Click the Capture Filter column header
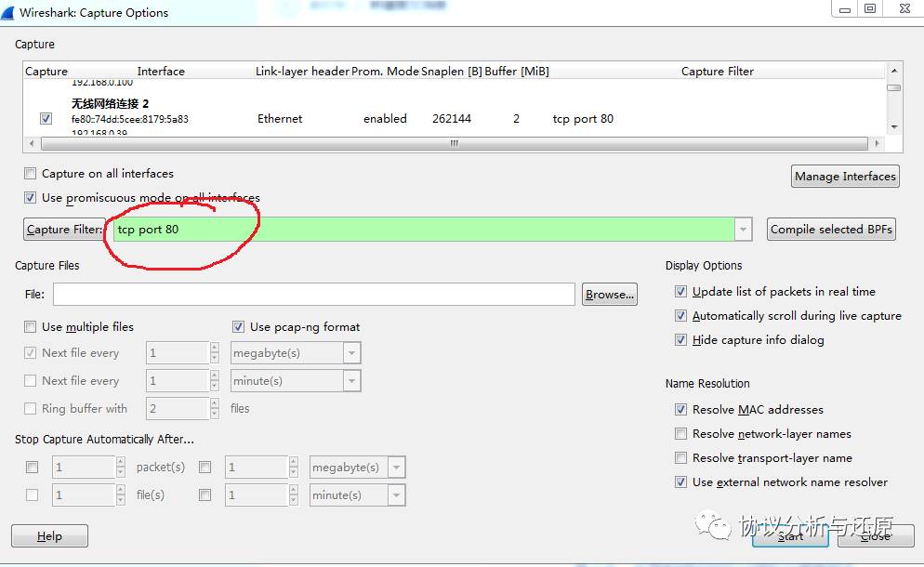Screen dimensions: 924x567 [x=717, y=72]
